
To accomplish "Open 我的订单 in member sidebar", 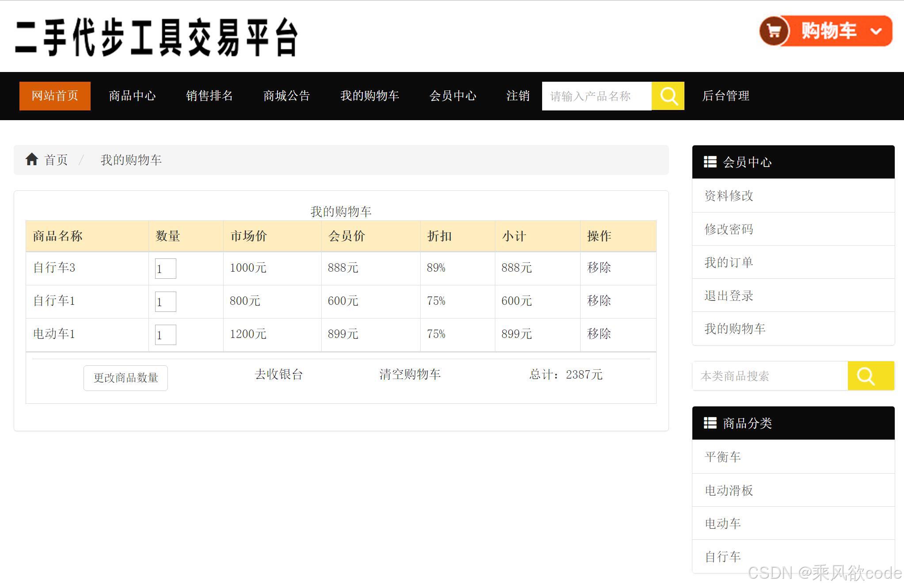I will 729,262.
